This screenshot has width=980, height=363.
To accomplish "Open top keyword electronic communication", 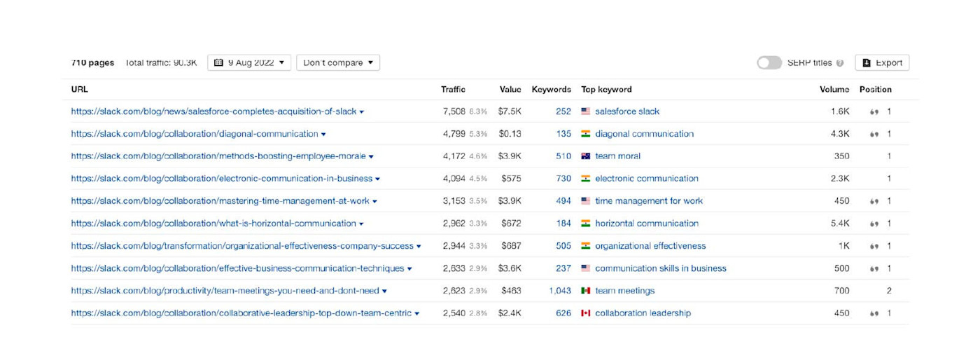I will pos(647,179).
